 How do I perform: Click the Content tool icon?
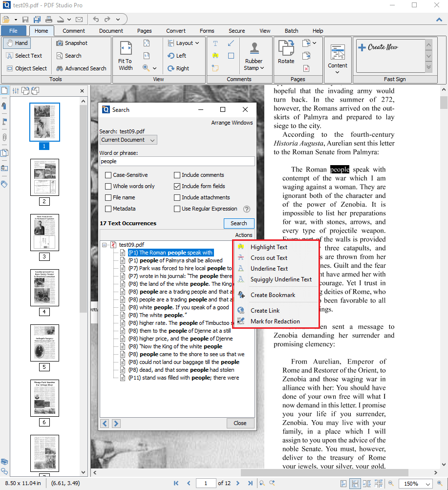point(338,53)
